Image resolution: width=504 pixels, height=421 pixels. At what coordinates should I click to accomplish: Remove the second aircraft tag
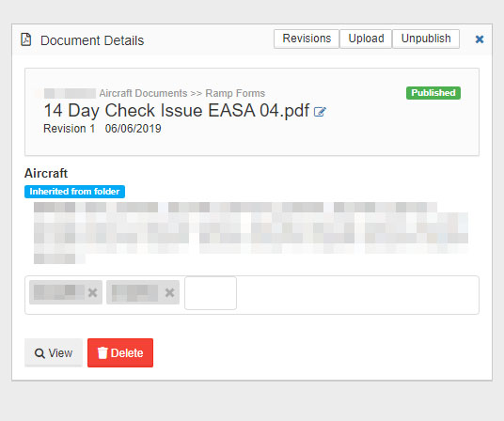(169, 292)
